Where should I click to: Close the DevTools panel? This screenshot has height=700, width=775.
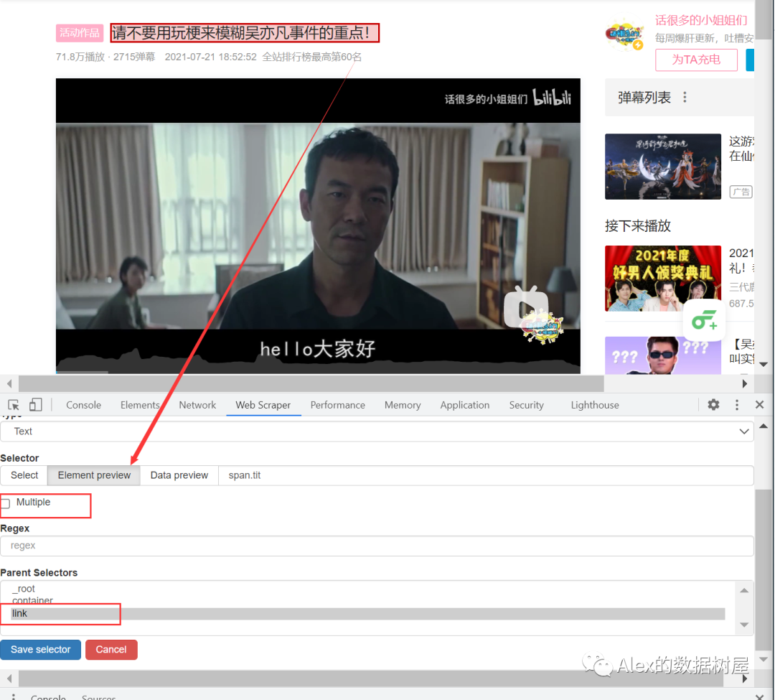[760, 405]
